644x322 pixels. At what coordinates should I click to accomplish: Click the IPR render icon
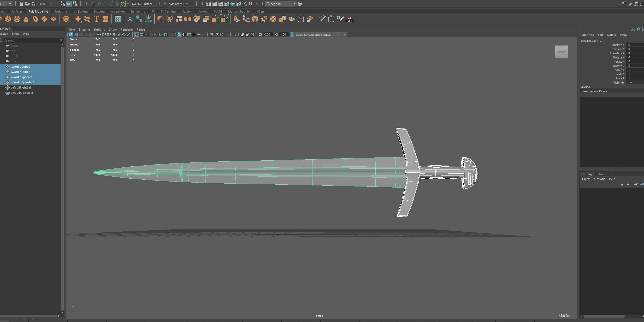[221, 4]
